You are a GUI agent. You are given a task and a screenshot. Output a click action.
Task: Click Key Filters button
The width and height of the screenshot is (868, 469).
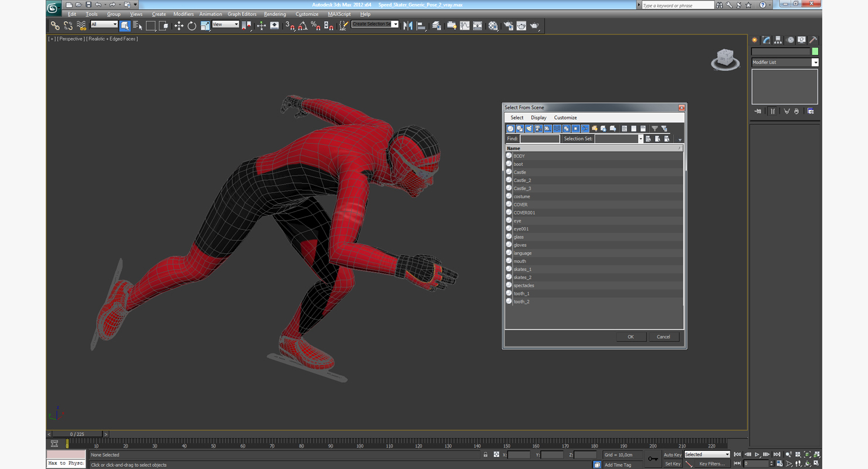point(712,464)
